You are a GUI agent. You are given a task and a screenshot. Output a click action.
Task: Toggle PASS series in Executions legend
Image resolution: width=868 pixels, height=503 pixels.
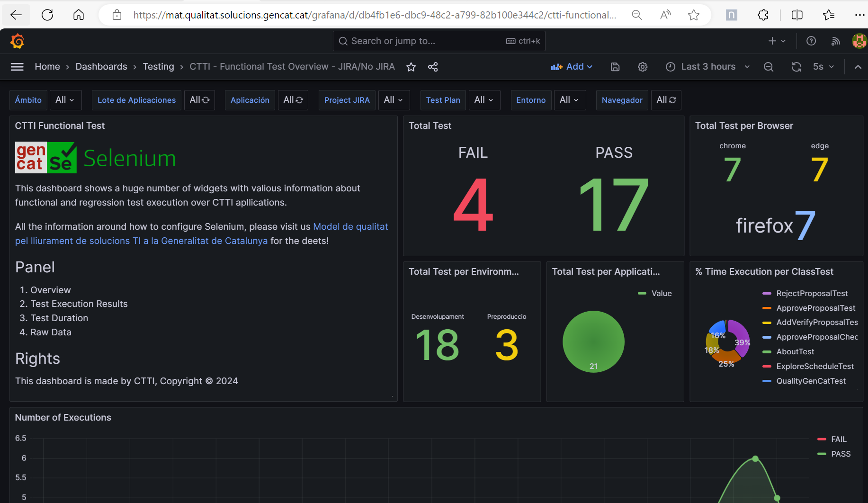841,454
